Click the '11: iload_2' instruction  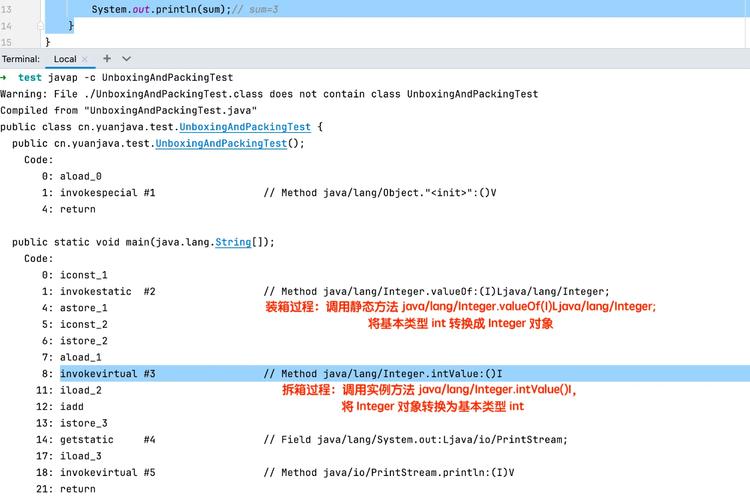coord(69,390)
